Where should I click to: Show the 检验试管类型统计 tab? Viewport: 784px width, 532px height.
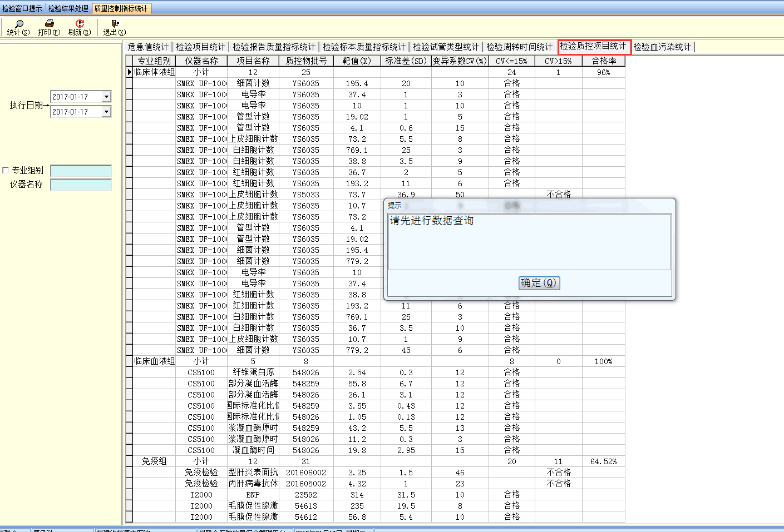[446, 47]
